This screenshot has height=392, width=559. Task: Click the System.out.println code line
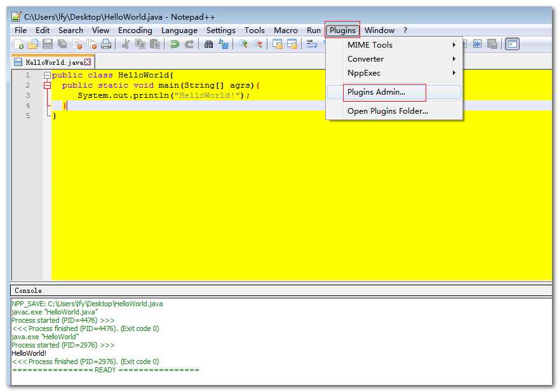point(164,95)
